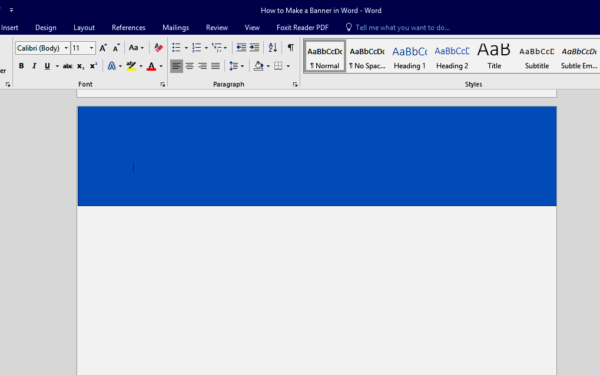
Task: Open the References tab
Action: (128, 28)
